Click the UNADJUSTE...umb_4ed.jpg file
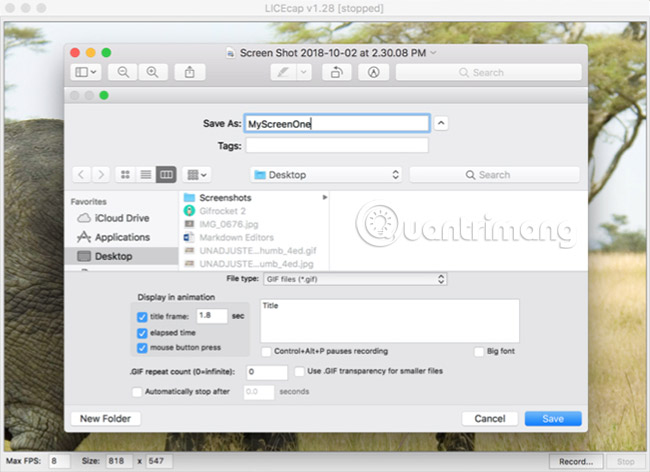 (256, 264)
